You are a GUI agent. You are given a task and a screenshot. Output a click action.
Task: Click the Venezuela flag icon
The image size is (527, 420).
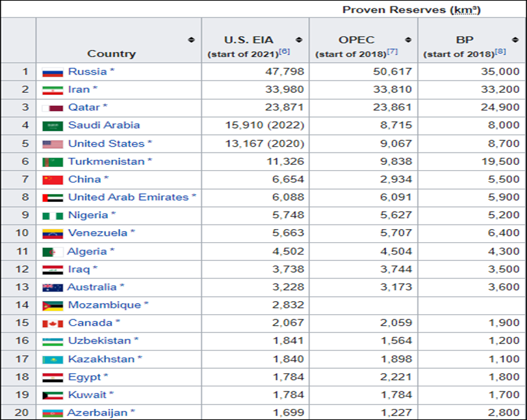53,234
